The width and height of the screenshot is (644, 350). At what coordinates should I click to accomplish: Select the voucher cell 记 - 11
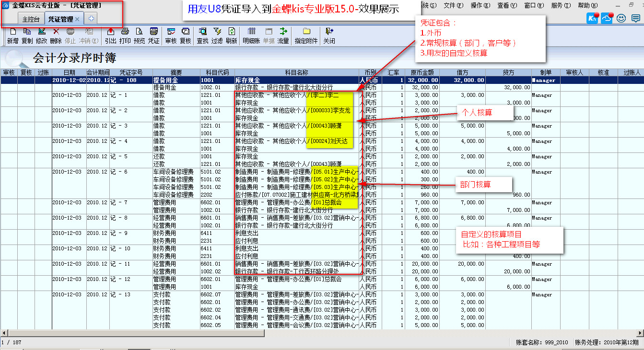tap(131, 264)
